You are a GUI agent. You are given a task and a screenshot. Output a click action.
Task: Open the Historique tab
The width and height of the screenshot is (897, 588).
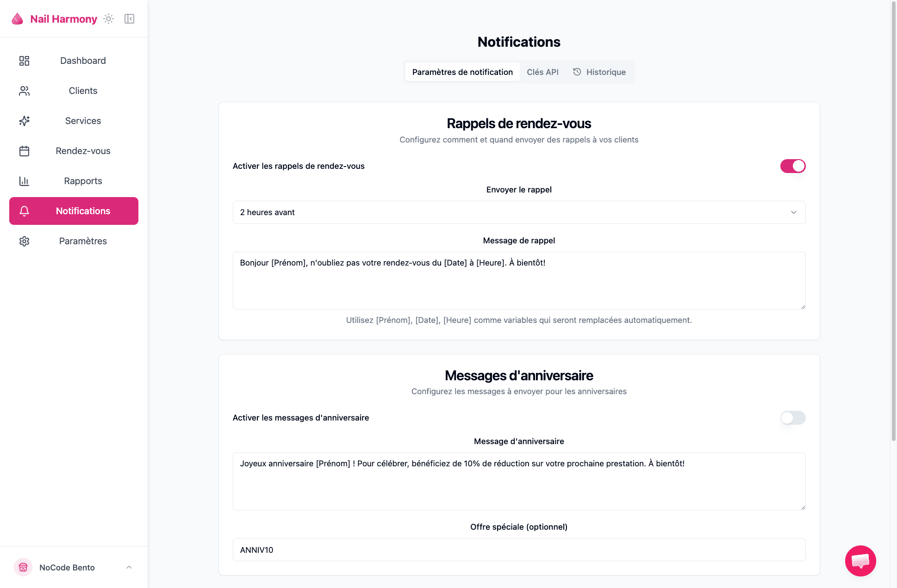[x=600, y=72]
